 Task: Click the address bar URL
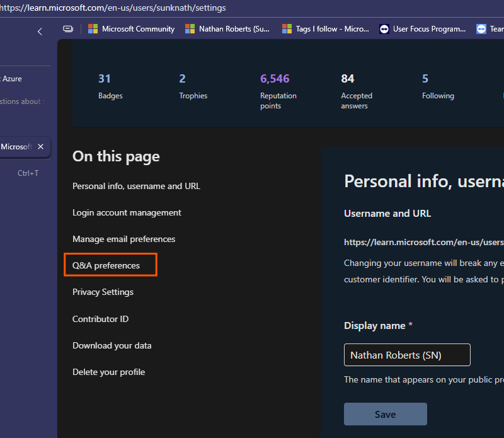coord(113,8)
